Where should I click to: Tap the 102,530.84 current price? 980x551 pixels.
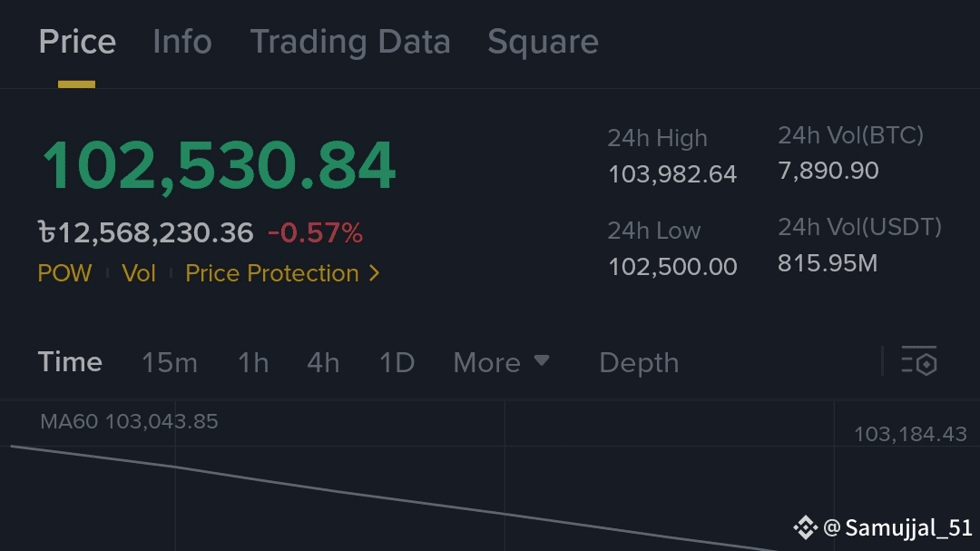tap(219, 165)
